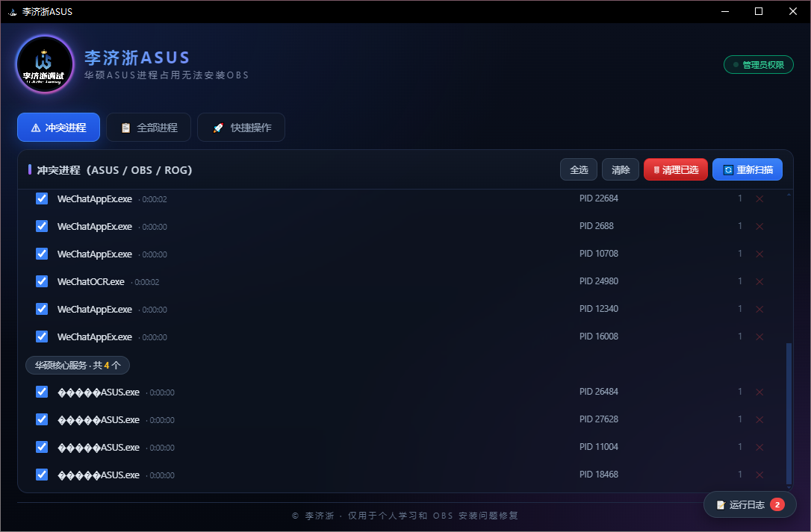Maximize the 李济浙ASUS window

pos(759,11)
